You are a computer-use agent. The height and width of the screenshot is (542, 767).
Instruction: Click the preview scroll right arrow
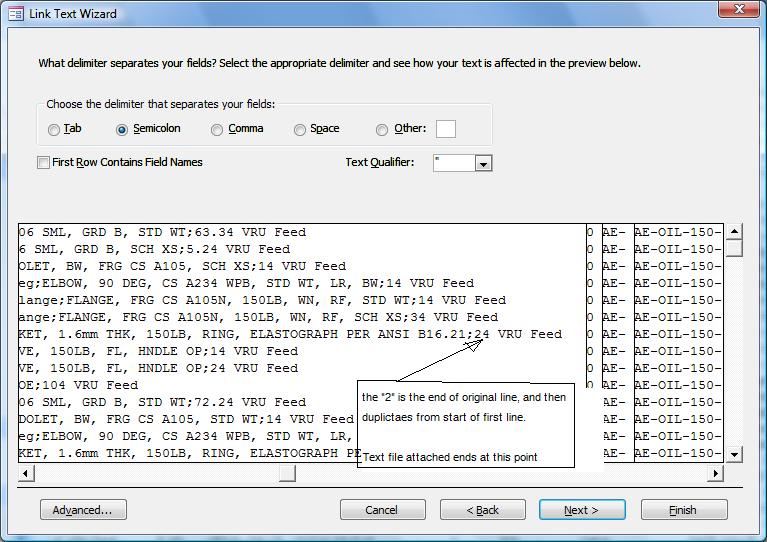click(x=716, y=473)
